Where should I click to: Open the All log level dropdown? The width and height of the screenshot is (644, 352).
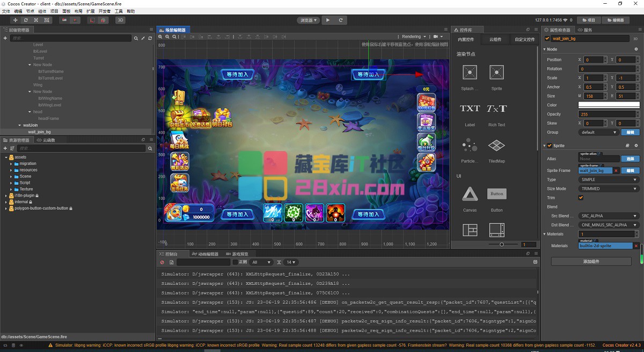[x=261, y=262]
